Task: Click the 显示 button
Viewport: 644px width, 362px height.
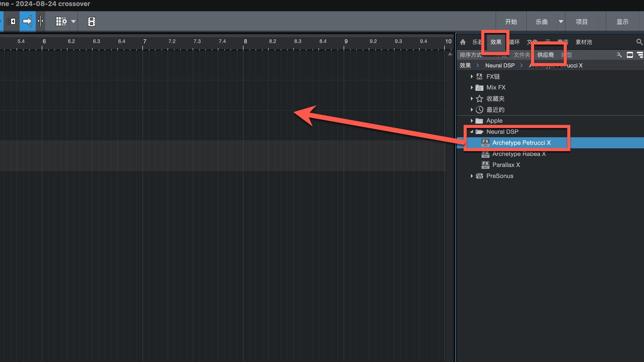Action: 622,21
